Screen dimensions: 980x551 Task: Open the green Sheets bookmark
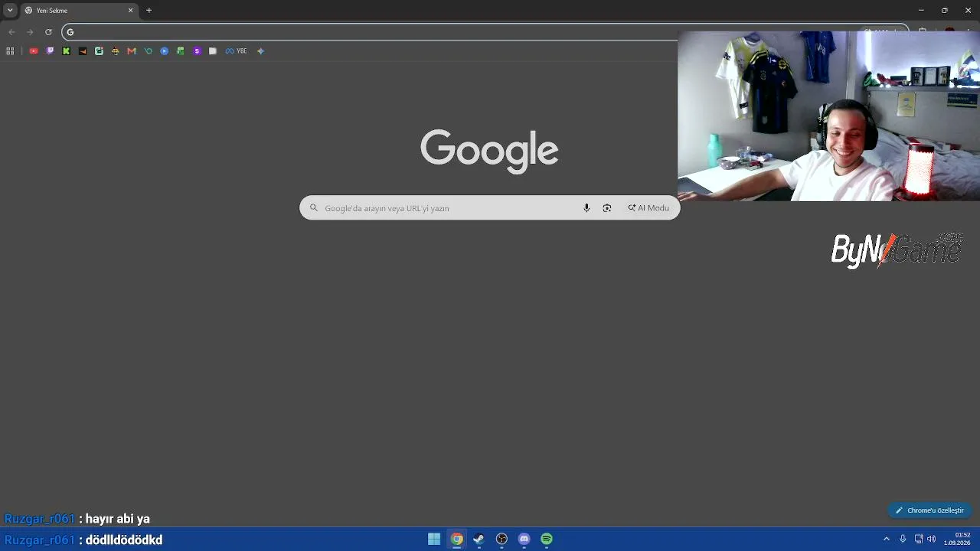pyautogui.click(x=181, y=51)
